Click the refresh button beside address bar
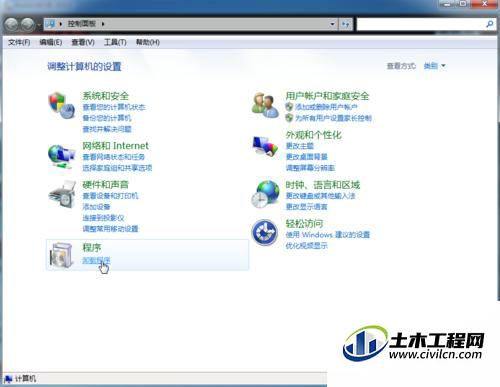The image size is (500, 387). (x=345, y=24)
